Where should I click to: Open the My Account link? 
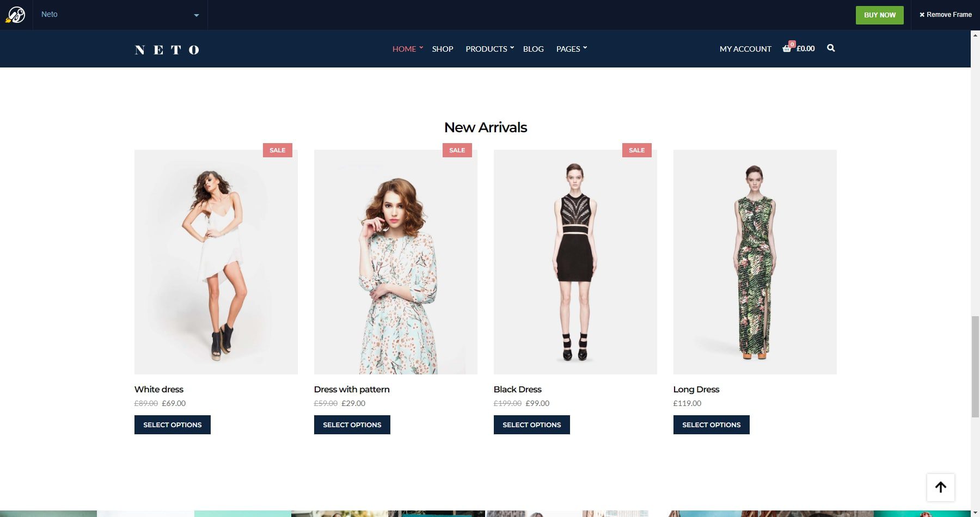(x=745, y=49)
